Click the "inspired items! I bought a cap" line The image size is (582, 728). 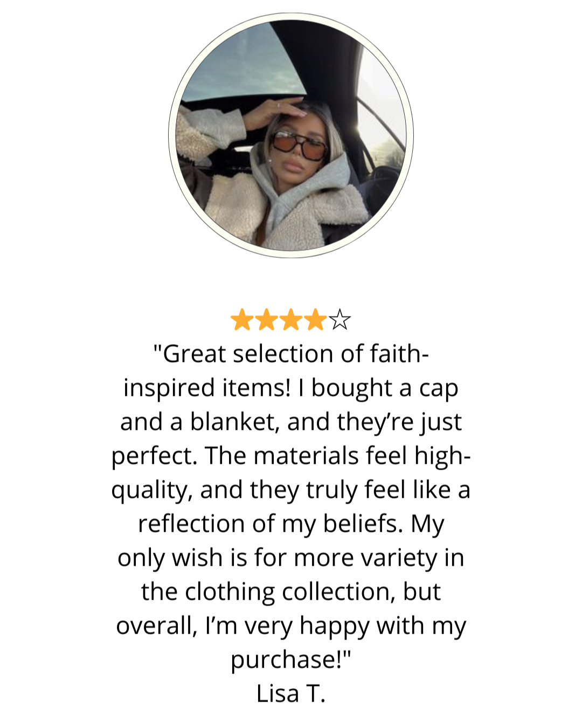click(x=291, y=388)
